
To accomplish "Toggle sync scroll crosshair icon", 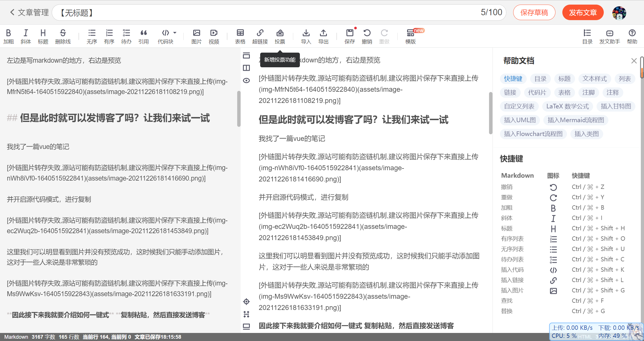I will coord(246,301).
